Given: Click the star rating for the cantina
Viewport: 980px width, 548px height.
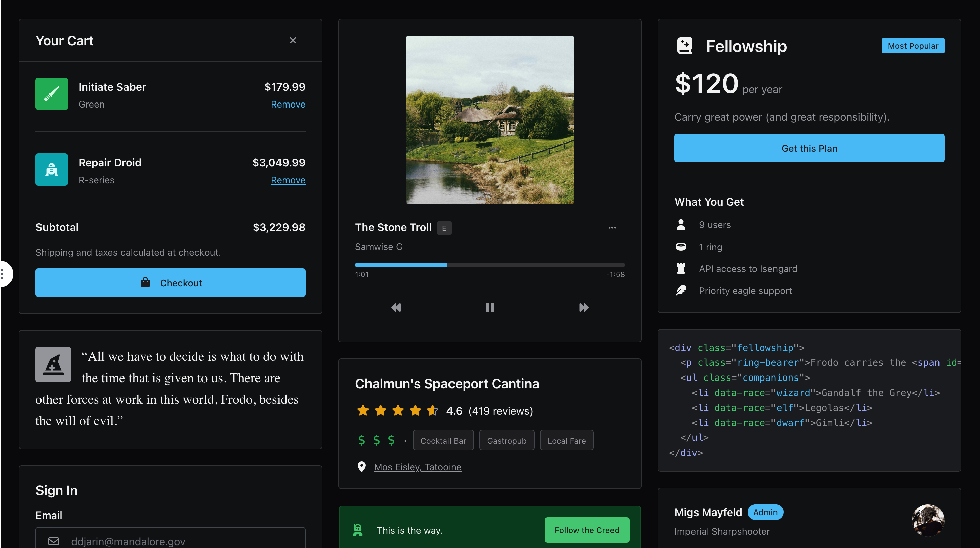Looking at the screenshot, I should [398, 411].
